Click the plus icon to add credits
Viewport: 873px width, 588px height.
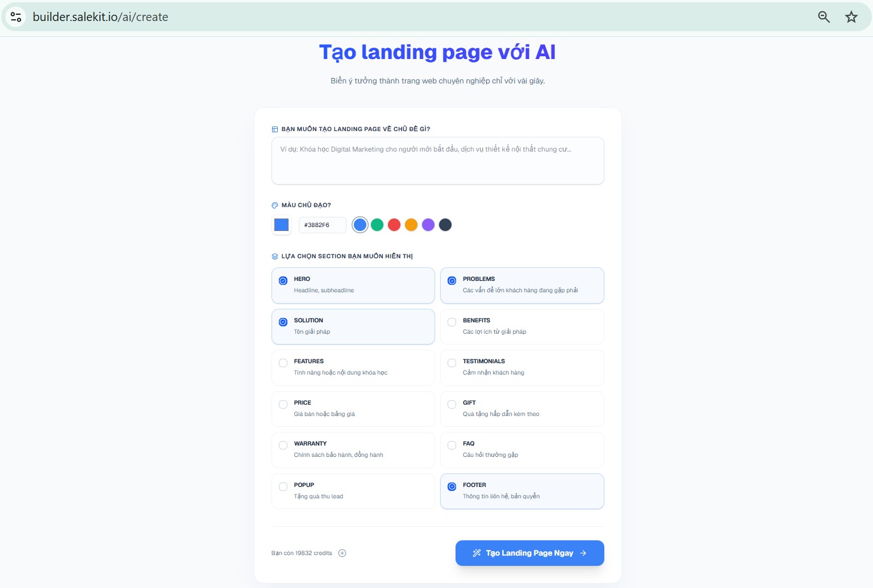(342, 553)
